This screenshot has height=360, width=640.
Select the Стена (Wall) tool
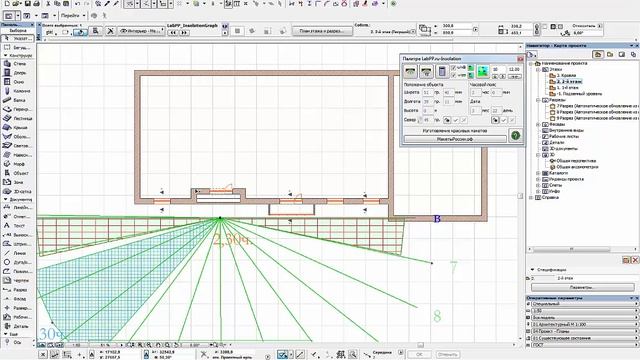(16, 64)
